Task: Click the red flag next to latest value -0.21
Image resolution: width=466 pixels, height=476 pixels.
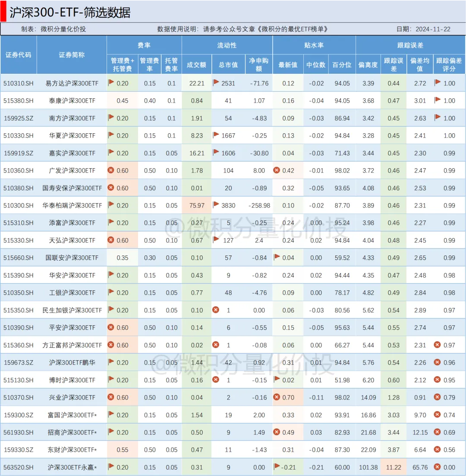Action: click(x=277, y=466)
